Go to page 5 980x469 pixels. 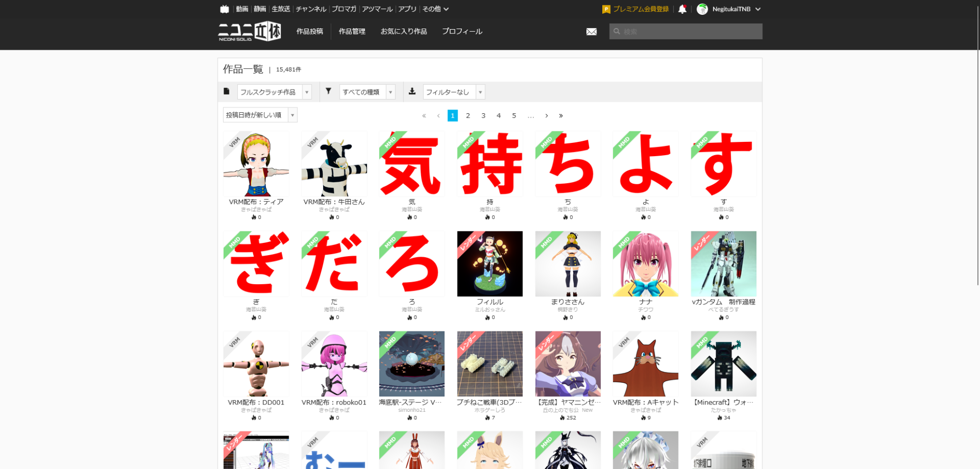[x=514, y=115]
